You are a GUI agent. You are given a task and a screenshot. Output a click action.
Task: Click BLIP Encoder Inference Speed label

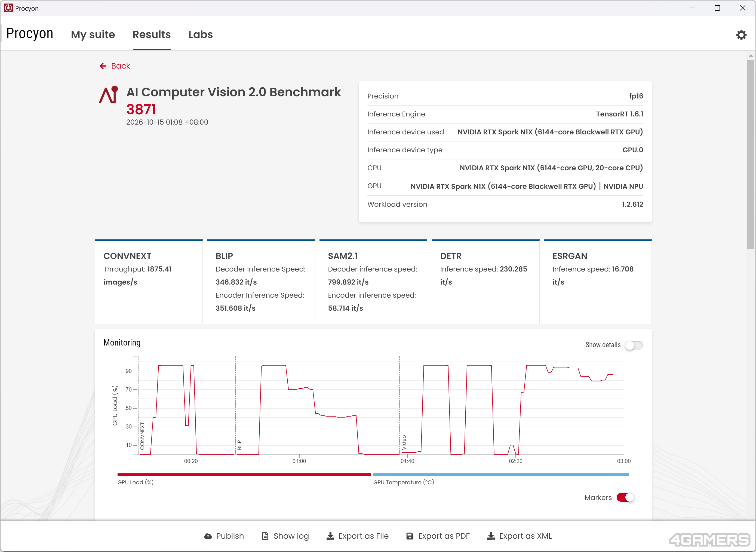pos(260,295)
